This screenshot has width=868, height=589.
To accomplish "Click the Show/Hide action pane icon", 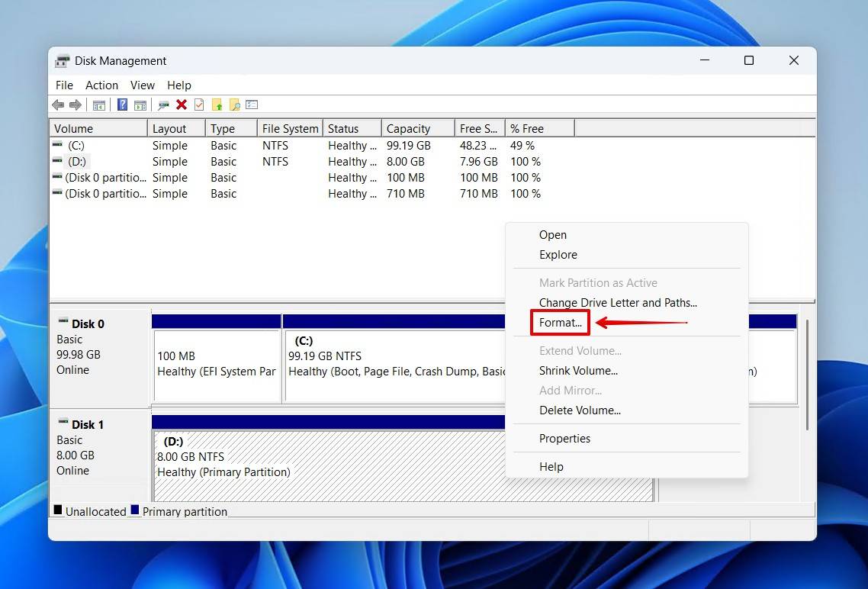I will point(140,105).
